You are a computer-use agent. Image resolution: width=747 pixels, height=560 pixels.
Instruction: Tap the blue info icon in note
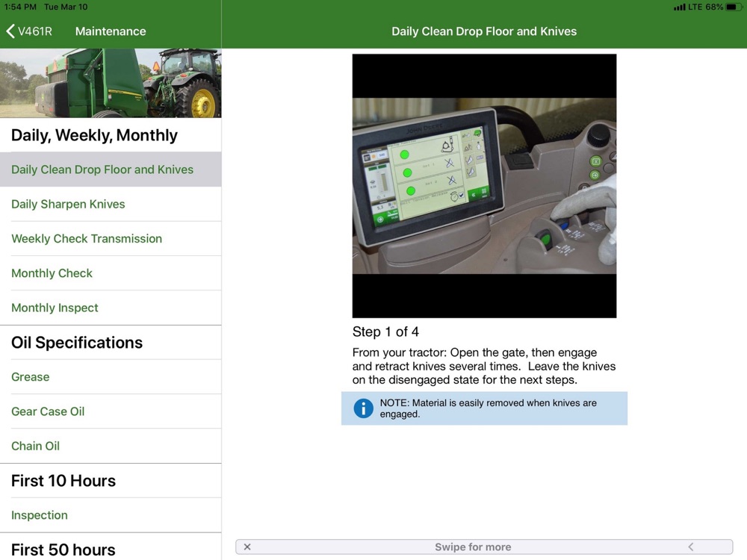click(363, 408)
